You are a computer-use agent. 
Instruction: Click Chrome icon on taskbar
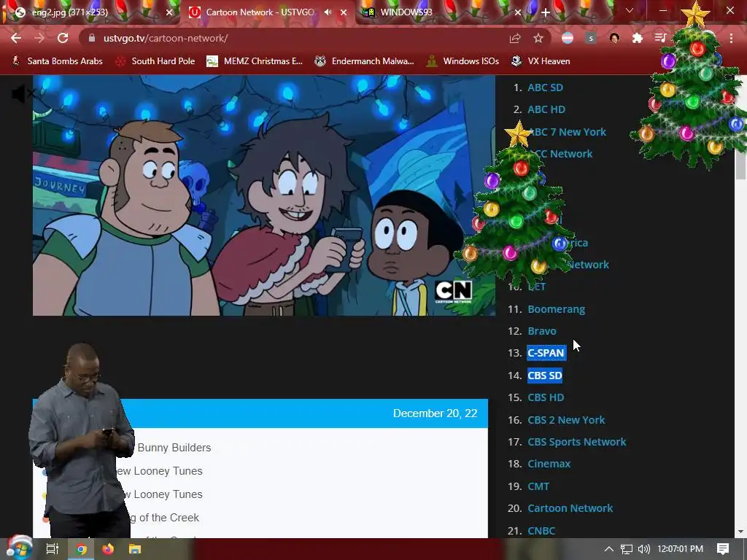click(x=82, y=549)
